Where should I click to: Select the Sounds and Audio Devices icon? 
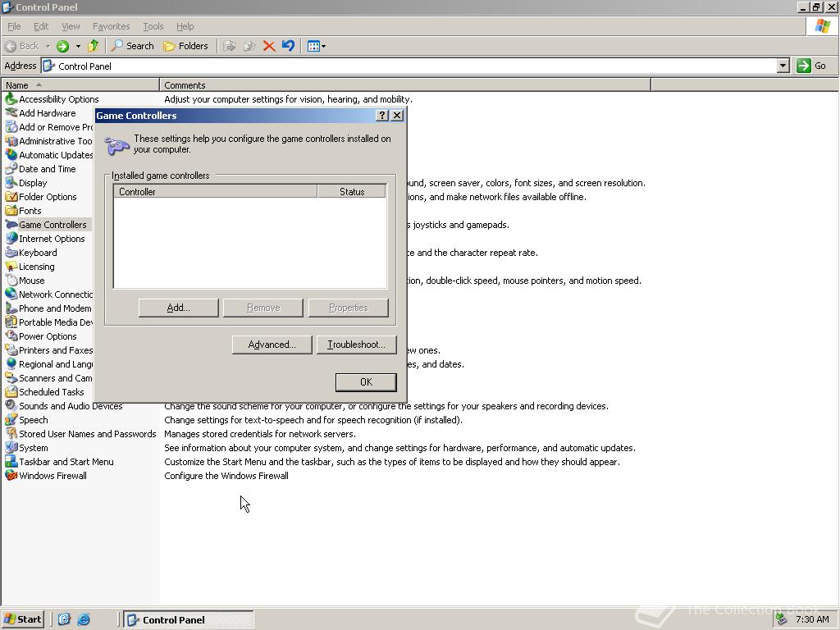(11, 405)
